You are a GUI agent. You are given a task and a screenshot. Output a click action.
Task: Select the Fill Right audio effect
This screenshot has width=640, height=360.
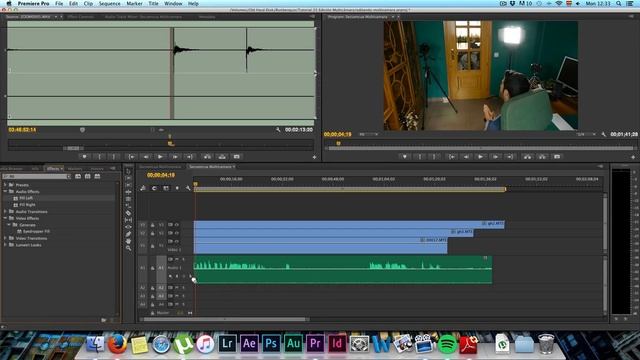click(x=27, y=205)
